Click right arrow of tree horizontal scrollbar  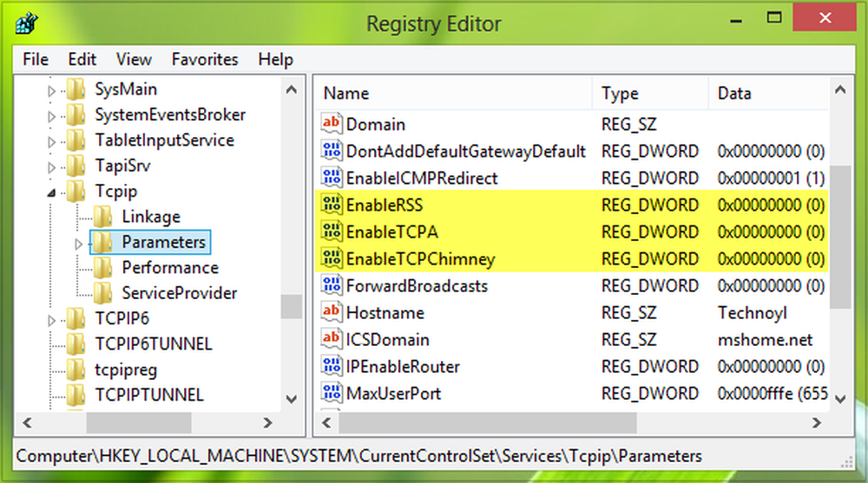[x=293, y=424]
